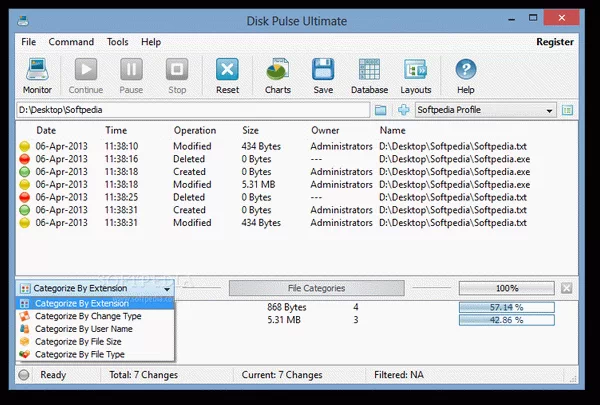Close the categories pane with X icon
This screenshot has width=600, height=405.
[x=566, y=288]
